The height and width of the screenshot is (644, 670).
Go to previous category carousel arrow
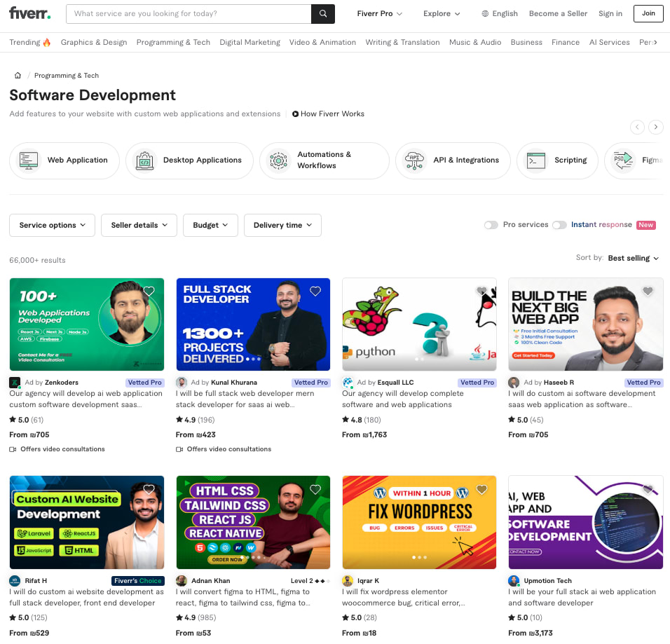[637, 127]
